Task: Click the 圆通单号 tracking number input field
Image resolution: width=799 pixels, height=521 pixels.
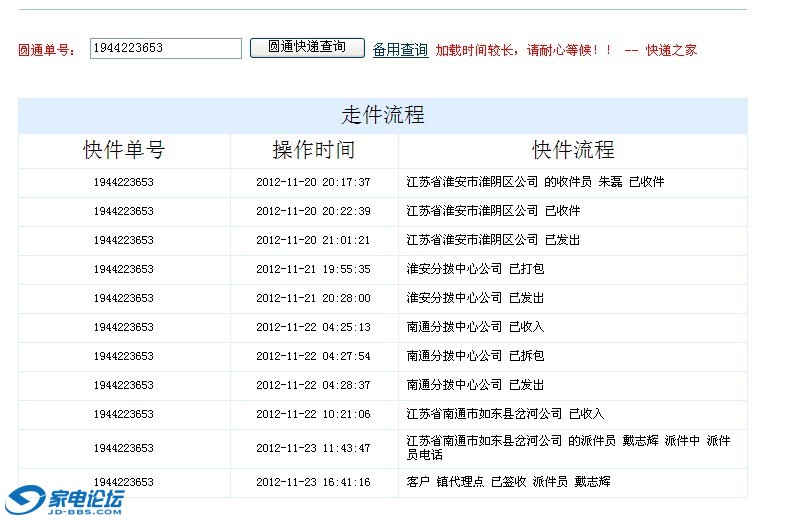Action: pyautogui.click(x=165, y=48)
